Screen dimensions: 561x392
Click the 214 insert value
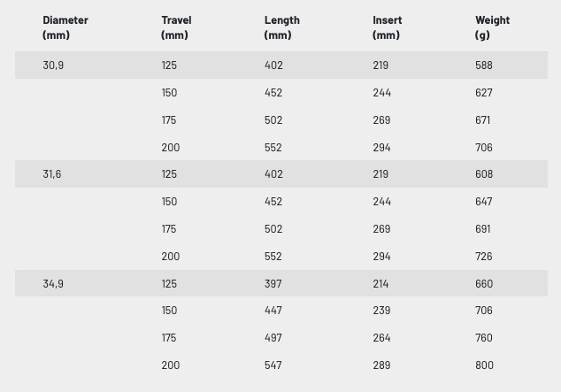click(x=380, y=284)
